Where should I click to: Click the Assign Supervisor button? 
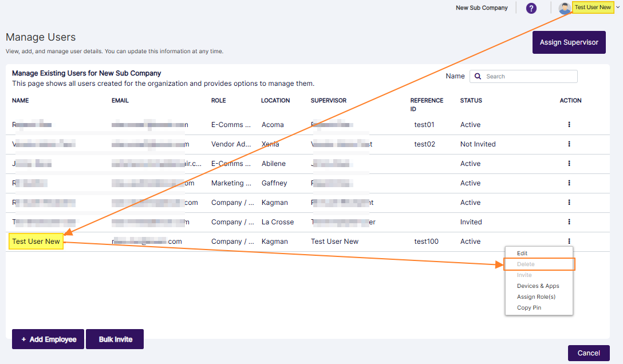pyautogui.click(x=569, y=42)
